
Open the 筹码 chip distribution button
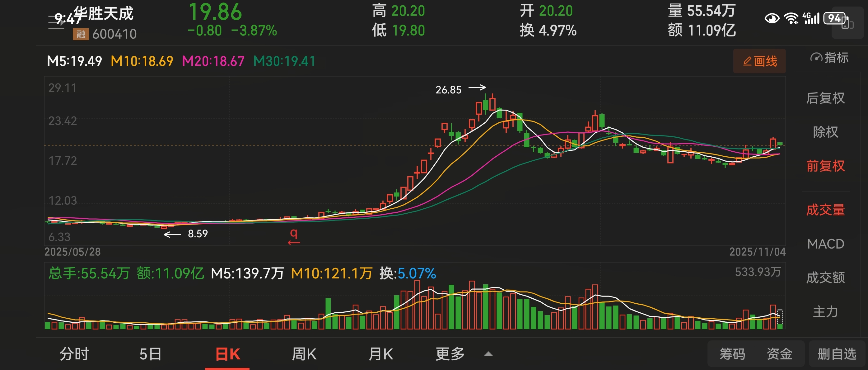point(732,354)
